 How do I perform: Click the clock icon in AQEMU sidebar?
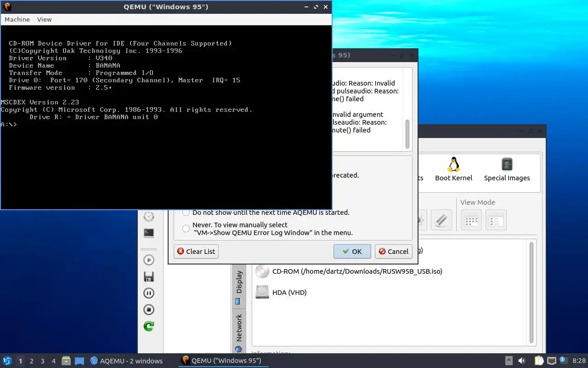tap(149, 217)
